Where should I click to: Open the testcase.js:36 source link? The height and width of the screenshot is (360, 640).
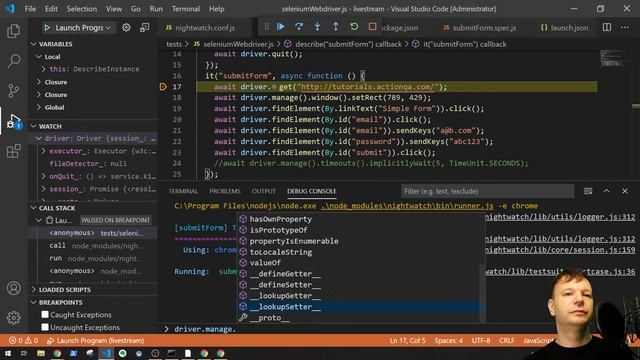click(x=560, y=271)
